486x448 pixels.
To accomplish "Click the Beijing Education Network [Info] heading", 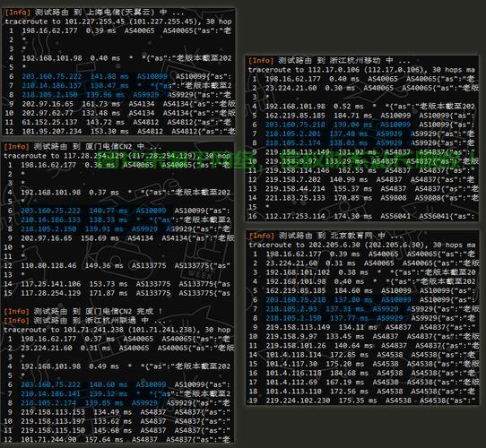I will click(325, 236).
